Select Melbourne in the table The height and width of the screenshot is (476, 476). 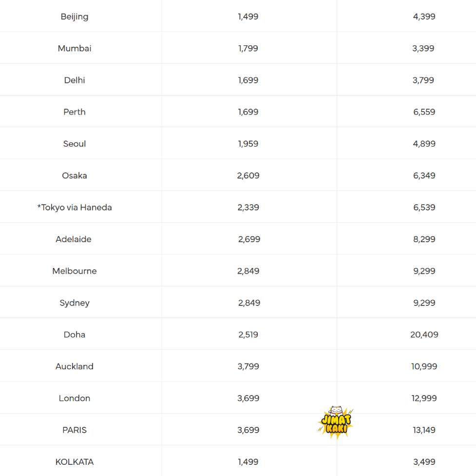click(75, 271)
